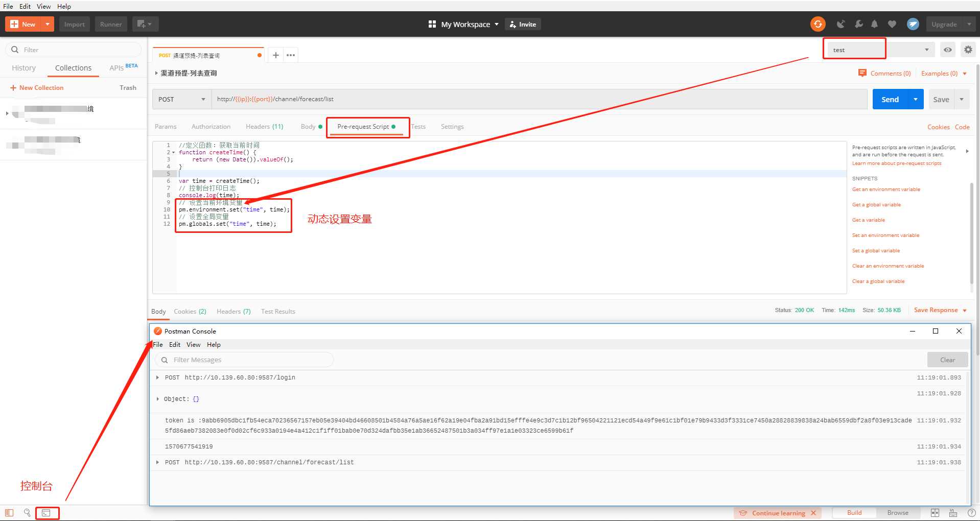This screenshot has width=980, height=521.
Task: Open the environment selector showing test
Action: pyautogui.click(x=881, y=50)
